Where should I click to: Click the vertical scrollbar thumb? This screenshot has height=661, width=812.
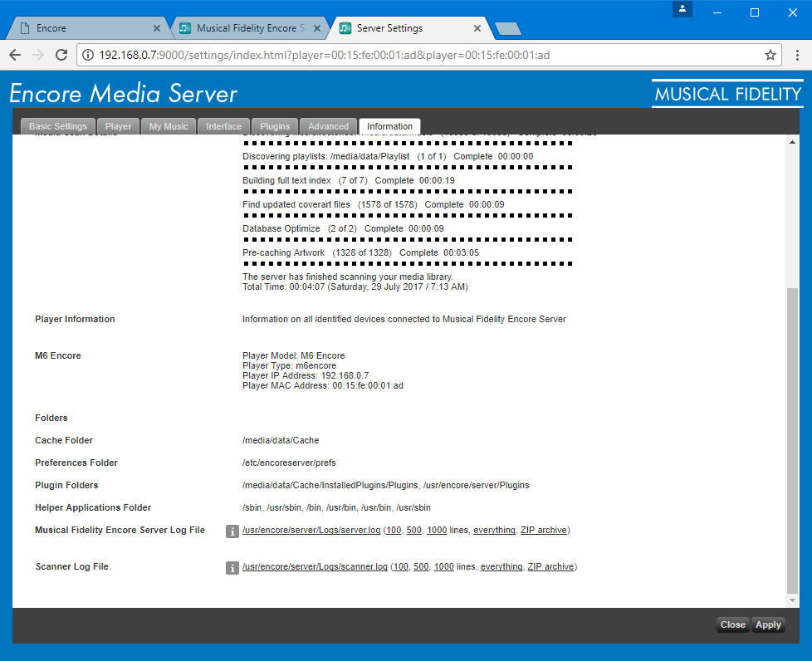point(792,440)
